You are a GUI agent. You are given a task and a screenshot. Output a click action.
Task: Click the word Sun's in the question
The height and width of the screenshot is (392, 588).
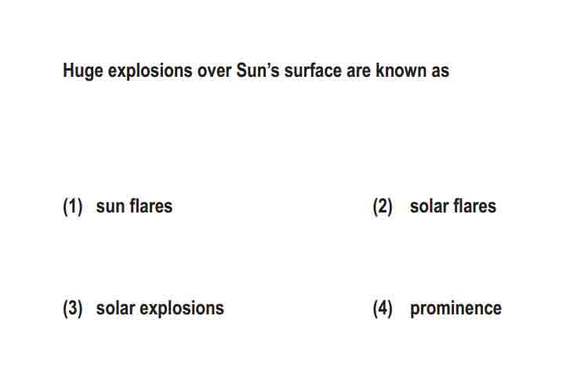[x=258, y=70]
